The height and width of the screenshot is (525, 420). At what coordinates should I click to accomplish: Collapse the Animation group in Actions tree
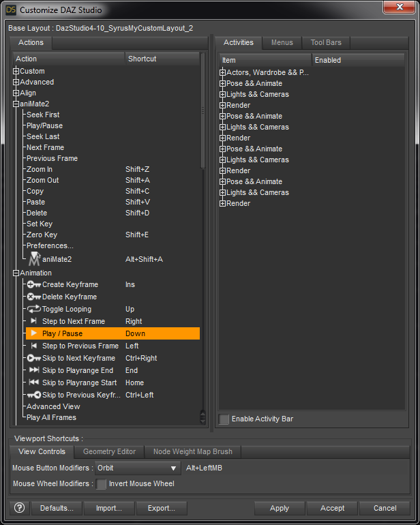coord(16,273)
